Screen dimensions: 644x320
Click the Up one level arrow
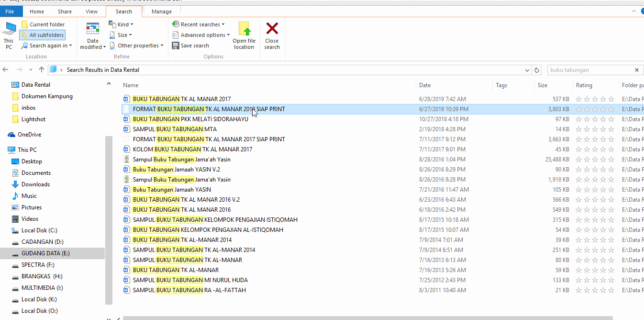[x=42, y=70]
